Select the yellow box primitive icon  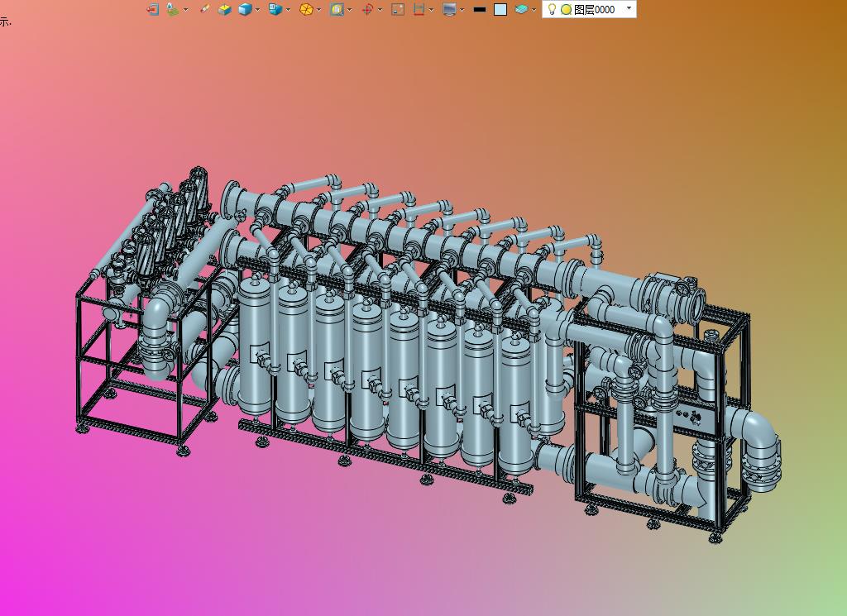(x=224, y=9)
